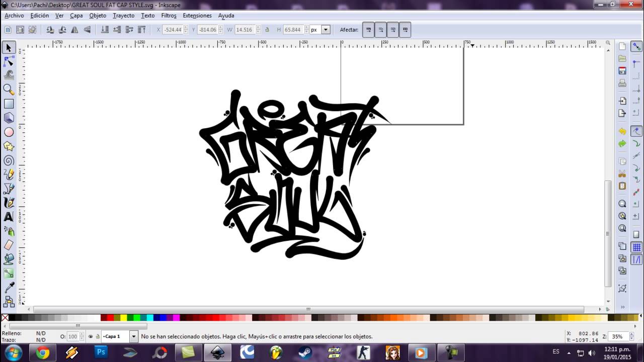Flip selection horizontally from the toolbar

click(74, 30)
